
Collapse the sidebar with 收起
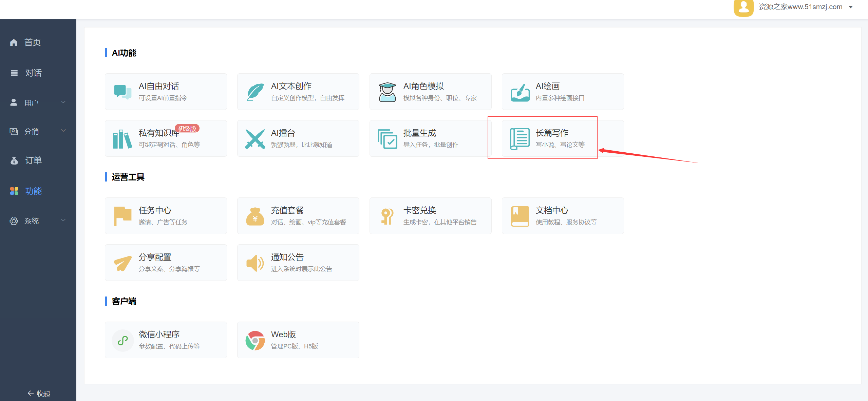click(38, 394)
